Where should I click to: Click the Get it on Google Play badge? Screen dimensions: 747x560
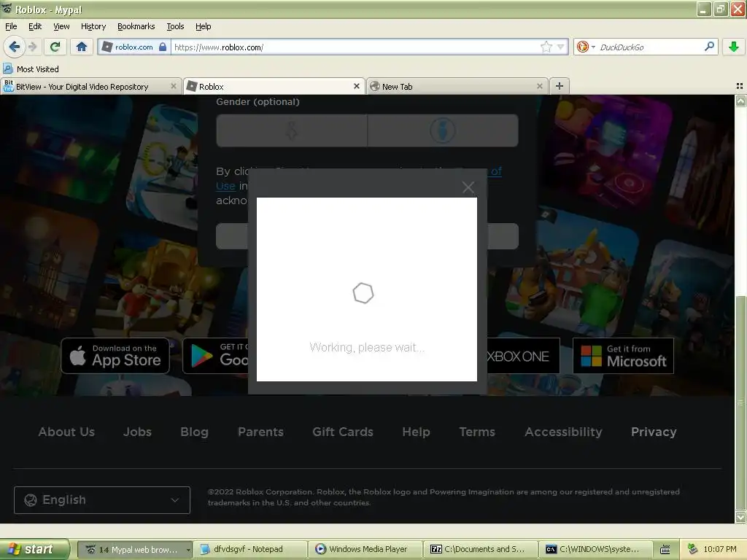click(x=215, y=356)
